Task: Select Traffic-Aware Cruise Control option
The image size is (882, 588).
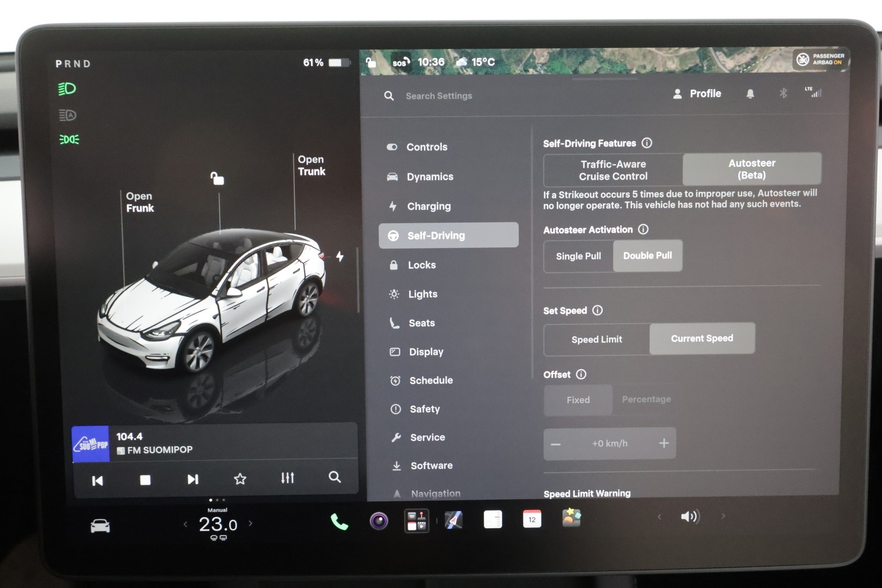Action: coord(613,170)
